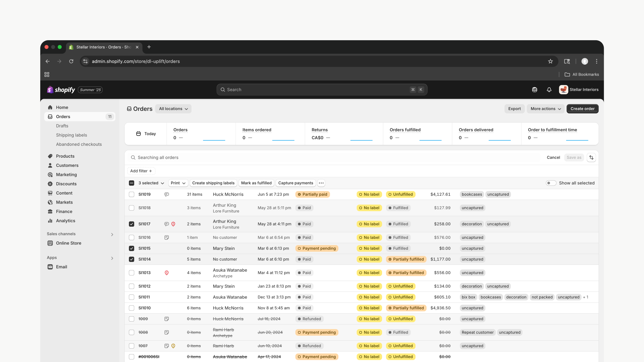Open the comment icon on order SI1019
The width and height of the screenshot is (644, 362).
pos(167,194)
